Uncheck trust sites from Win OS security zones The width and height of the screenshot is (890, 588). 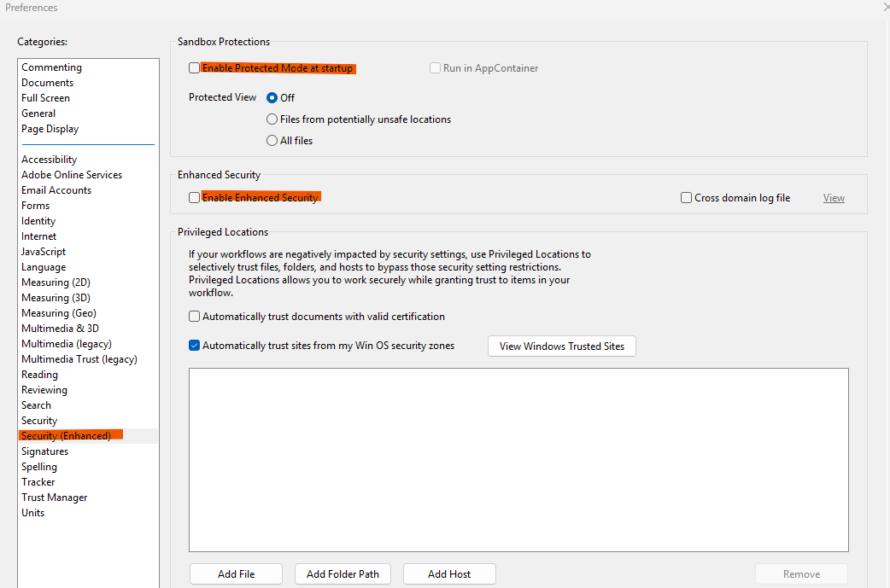(194, 346)
